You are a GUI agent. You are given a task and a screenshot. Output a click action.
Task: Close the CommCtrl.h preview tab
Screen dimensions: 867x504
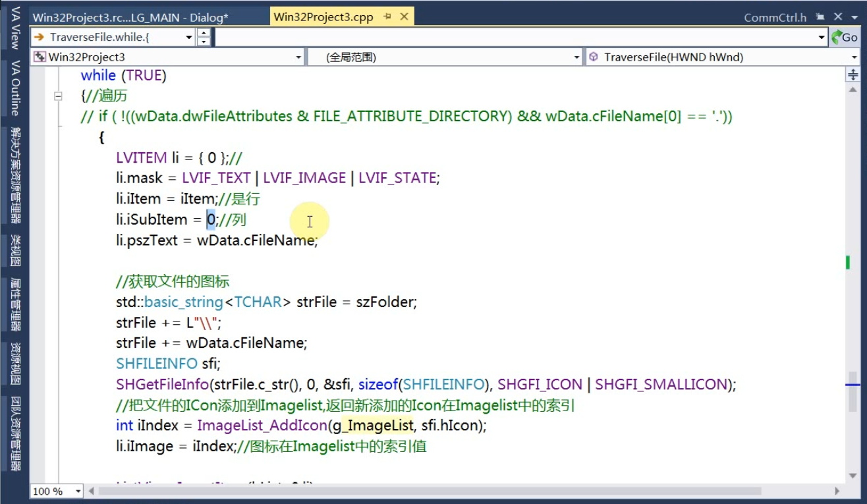point(838,18)
